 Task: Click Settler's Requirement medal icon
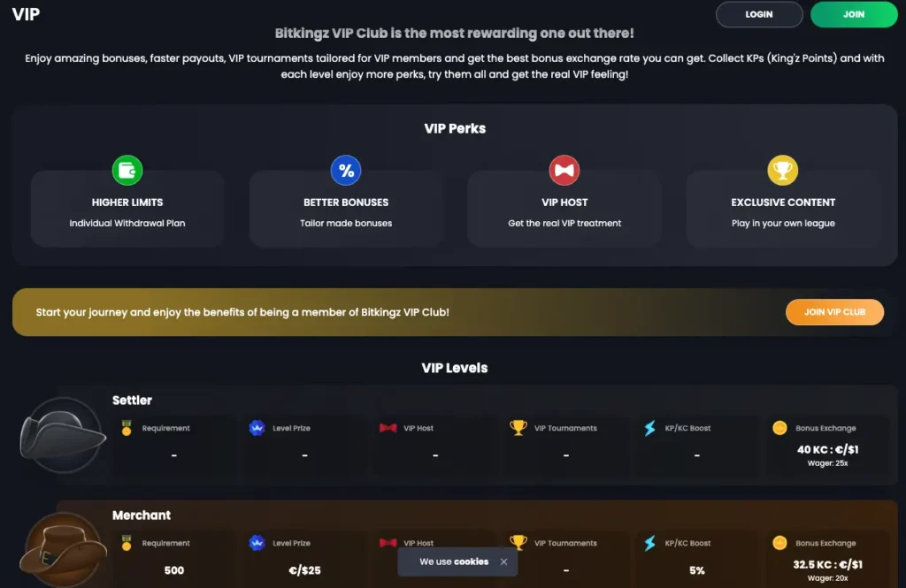pyautogui.click(x=127, y=428)
